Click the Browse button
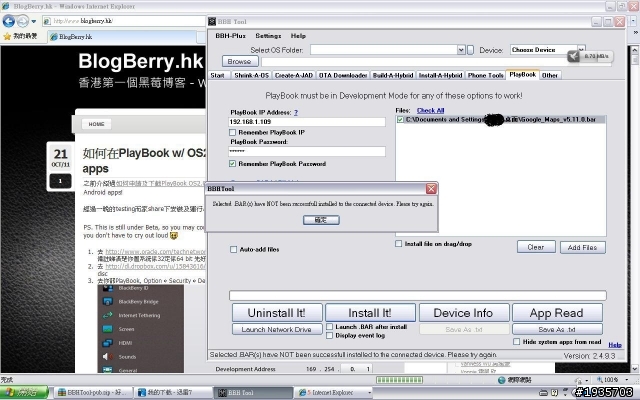640x400 pixels. pos(240,61)
